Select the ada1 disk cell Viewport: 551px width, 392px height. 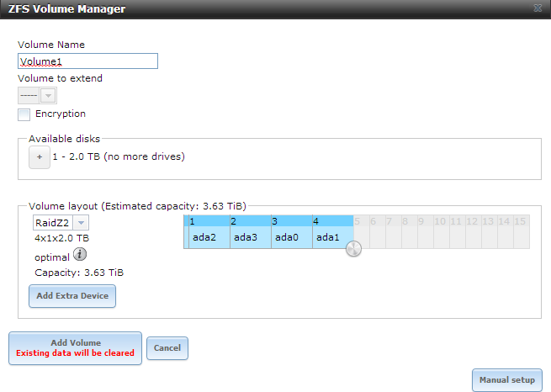click(333, 237)
